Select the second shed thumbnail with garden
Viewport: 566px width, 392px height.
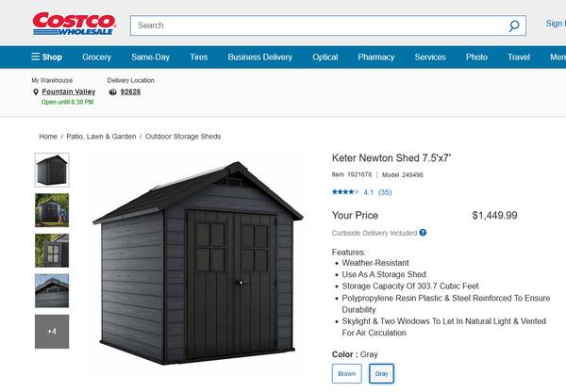[x=52, y=210]
